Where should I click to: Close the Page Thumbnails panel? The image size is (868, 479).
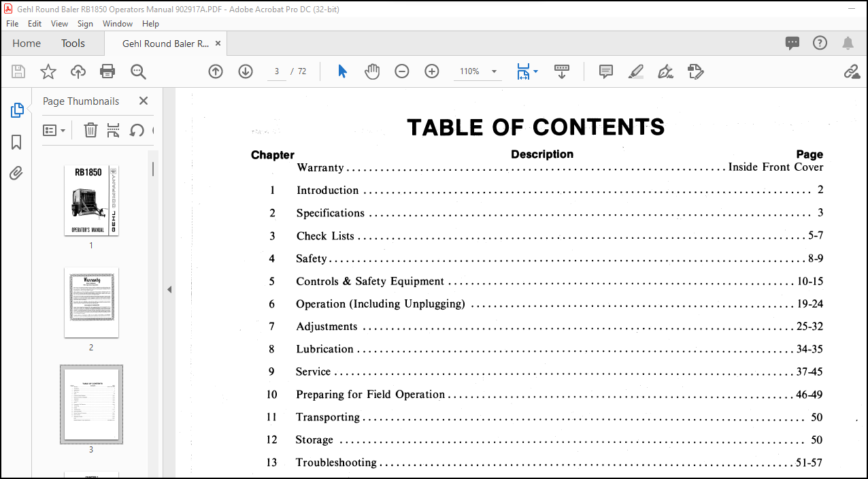point(144,101)
